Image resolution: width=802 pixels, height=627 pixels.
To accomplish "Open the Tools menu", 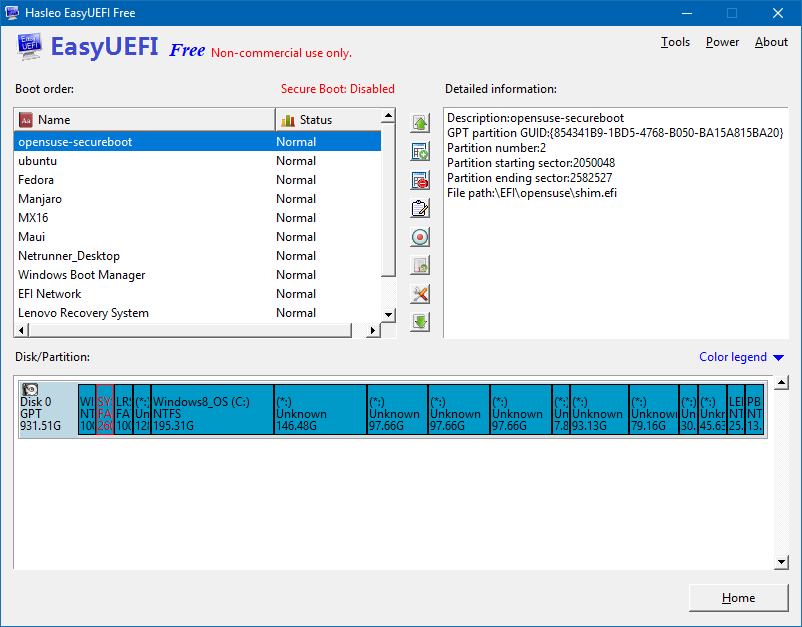I will (x=675, y=42).
